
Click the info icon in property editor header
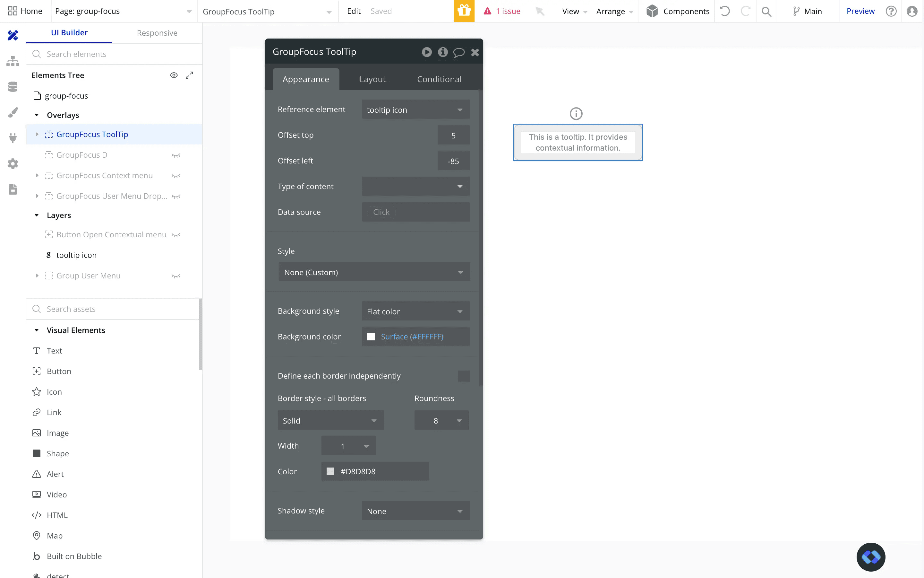443,52
